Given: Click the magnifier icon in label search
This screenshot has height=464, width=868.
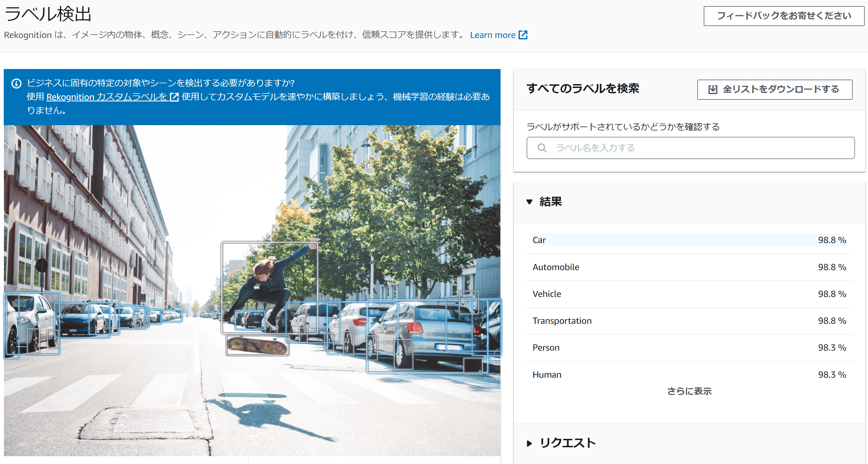Looking at the screenshot, I should pos(541,148).
